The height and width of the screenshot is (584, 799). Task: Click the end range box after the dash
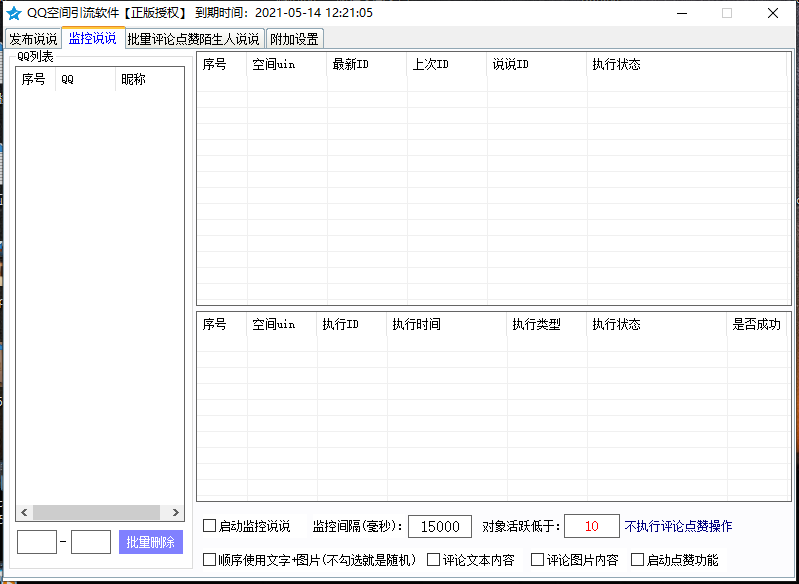click(91, 542)
